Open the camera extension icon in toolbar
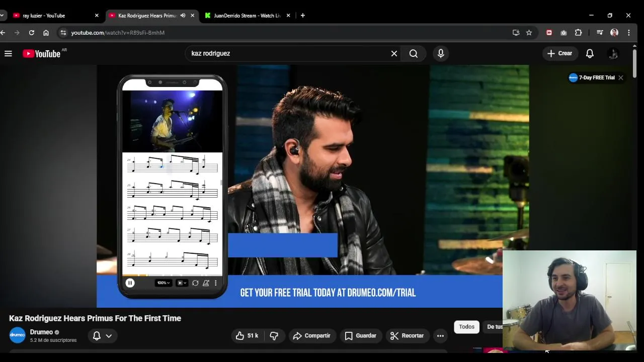Image resolution: width=644 pixels, height=362 pixels. tap(563, 33)
